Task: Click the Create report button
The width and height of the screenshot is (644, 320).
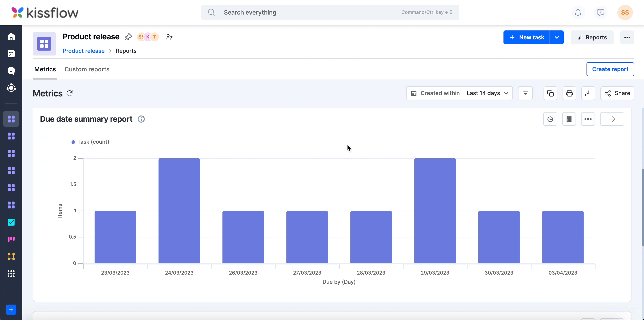Action: point(610,69)
